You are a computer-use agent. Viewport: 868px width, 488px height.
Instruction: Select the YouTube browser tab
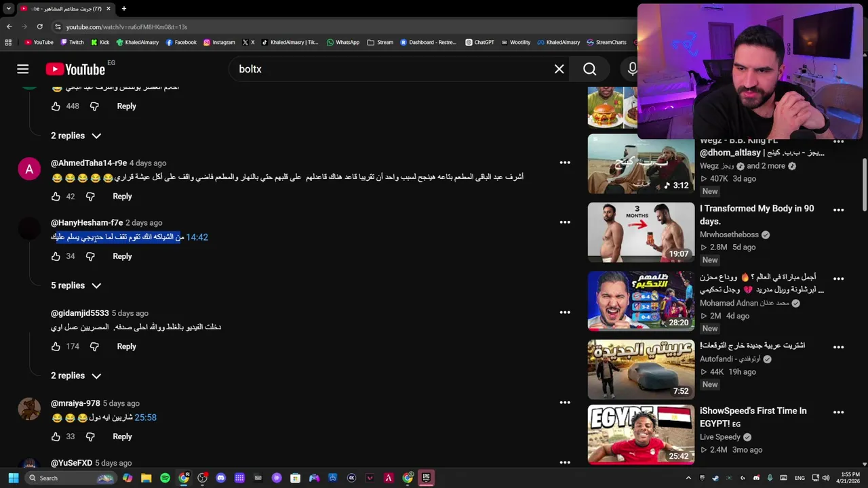coord(65,9)
